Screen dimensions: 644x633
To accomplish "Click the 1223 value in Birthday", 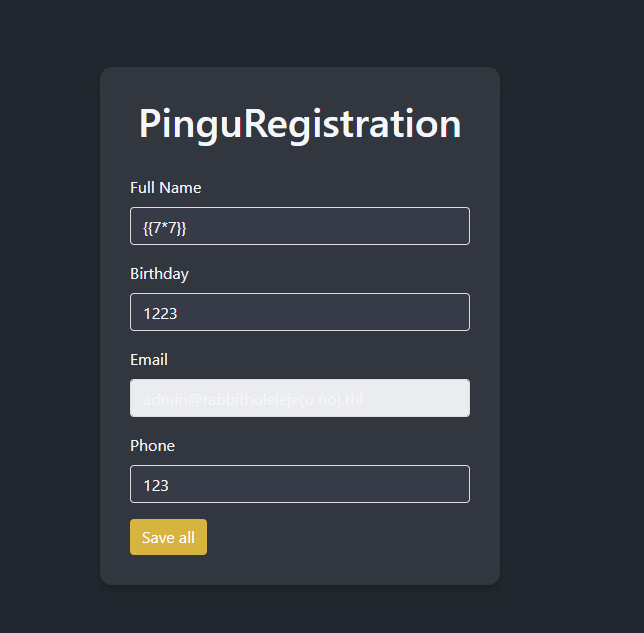I will (x=160, y=313).
